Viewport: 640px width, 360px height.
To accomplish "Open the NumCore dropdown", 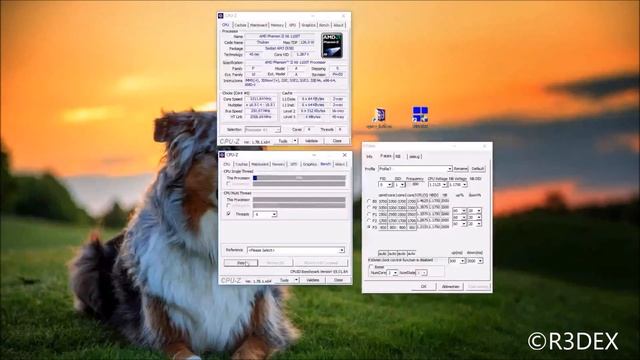I will (x=392, y=272).
